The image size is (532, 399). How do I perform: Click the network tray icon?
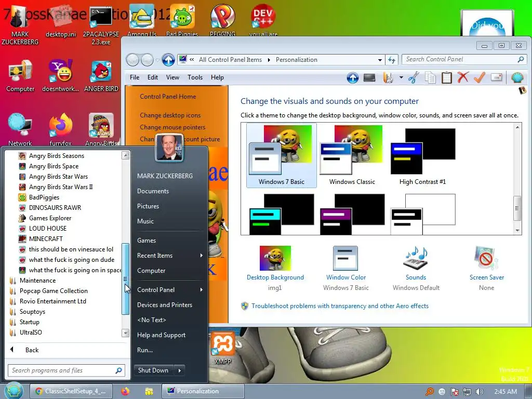click(x=467, y=392)
